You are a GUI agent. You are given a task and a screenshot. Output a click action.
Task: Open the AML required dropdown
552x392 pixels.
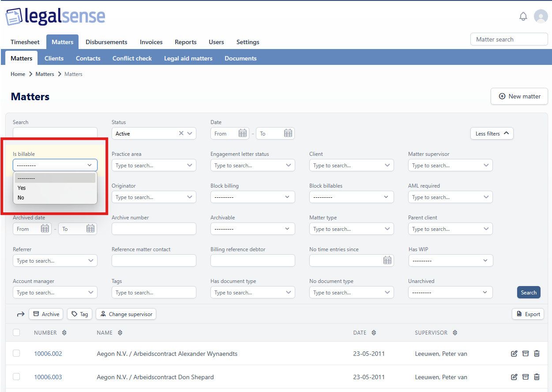point(451,197)
